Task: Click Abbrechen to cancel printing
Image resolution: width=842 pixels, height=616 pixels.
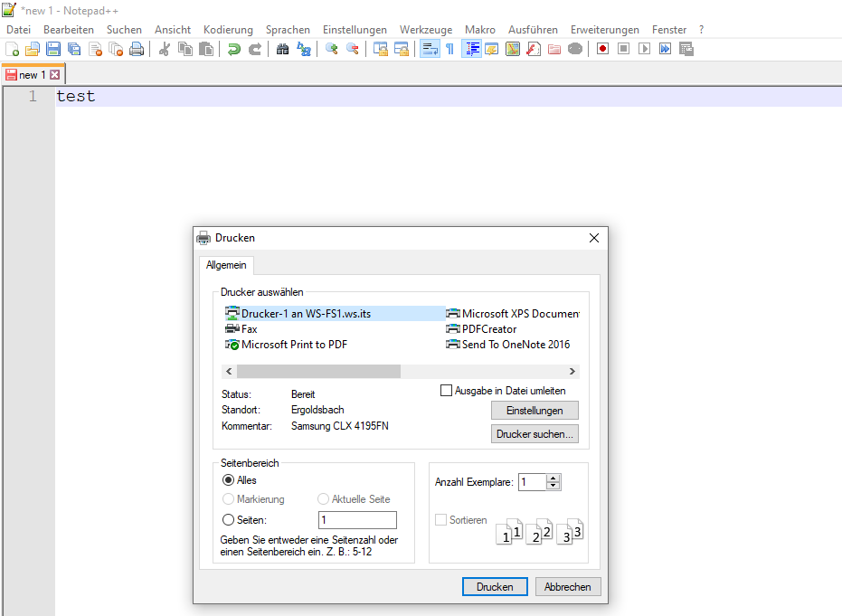Action: 568,587
